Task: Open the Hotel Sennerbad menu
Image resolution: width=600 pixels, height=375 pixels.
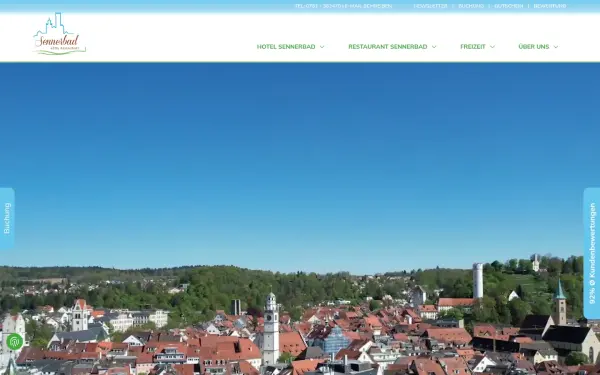Action: 286,47
